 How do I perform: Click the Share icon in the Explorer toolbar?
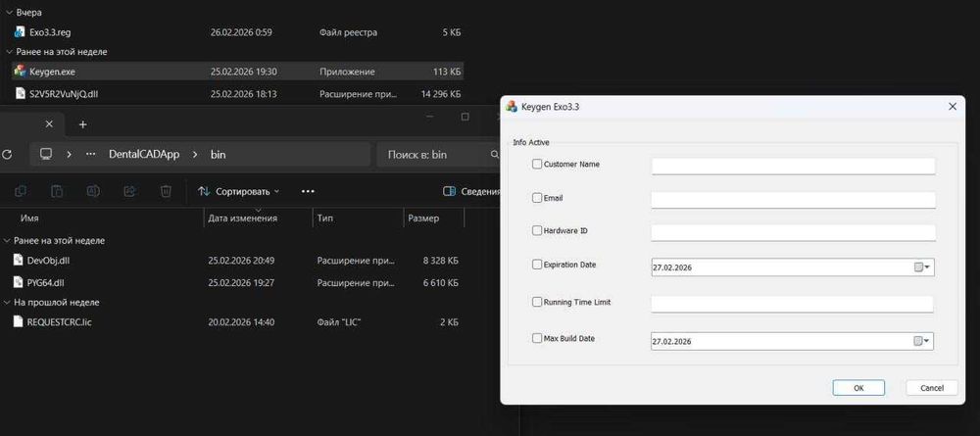click(x=129, y=191)
